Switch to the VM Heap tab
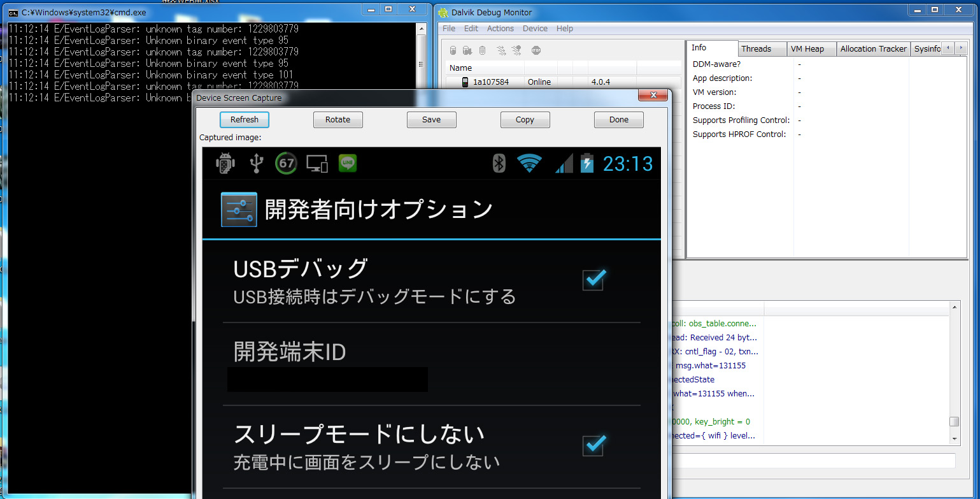 point(807,49)
